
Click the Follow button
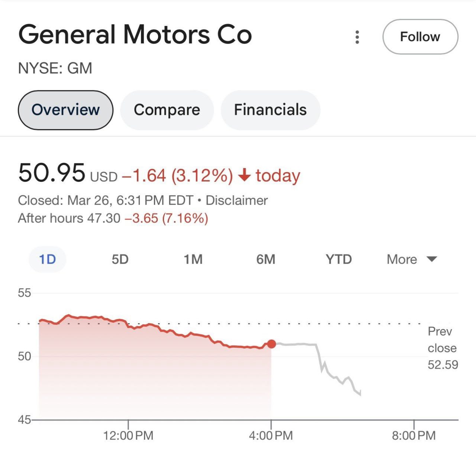420,37
